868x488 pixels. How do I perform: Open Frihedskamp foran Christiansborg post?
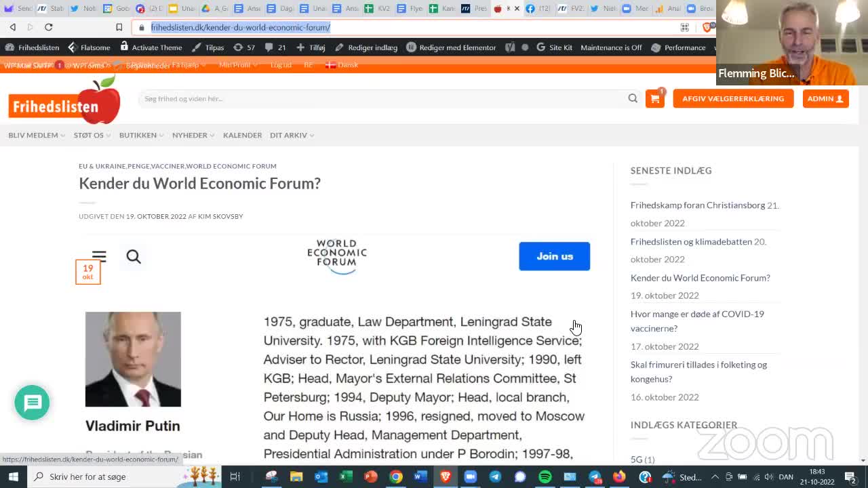pyautogui.click(x=698, y=205)
